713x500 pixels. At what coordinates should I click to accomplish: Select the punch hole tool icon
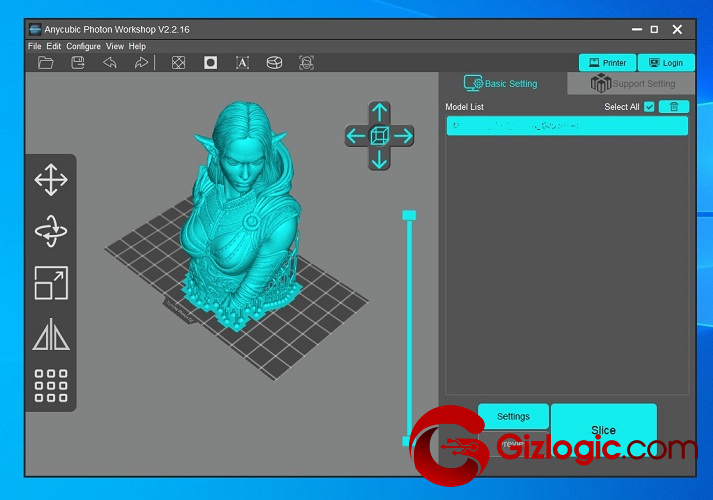coord(210,63)
